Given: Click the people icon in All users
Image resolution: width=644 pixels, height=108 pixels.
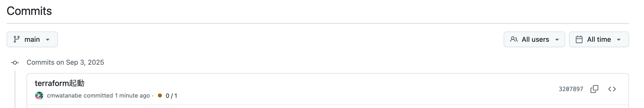Looking at the screenshot, I should pos(514,39).
